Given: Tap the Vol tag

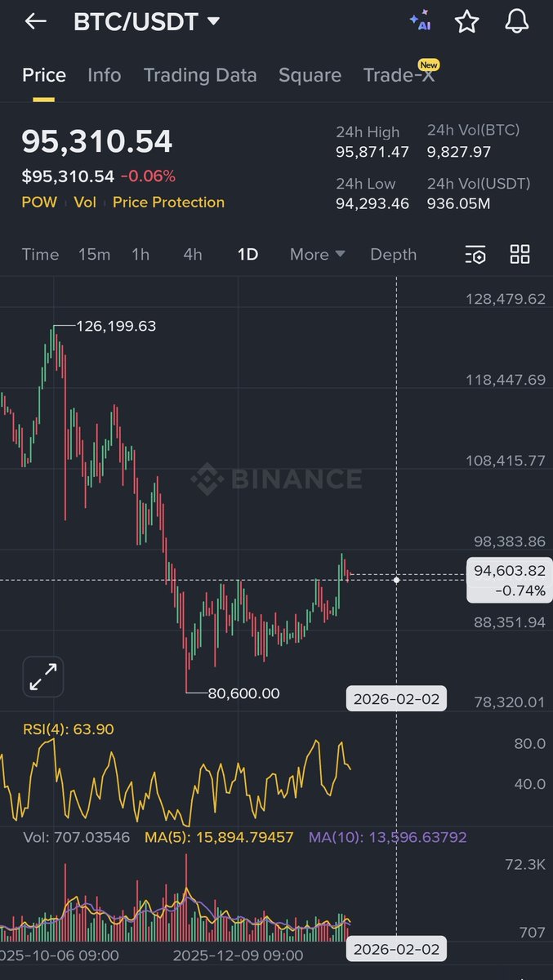Looking at the screenshot, I should (85, 203).
